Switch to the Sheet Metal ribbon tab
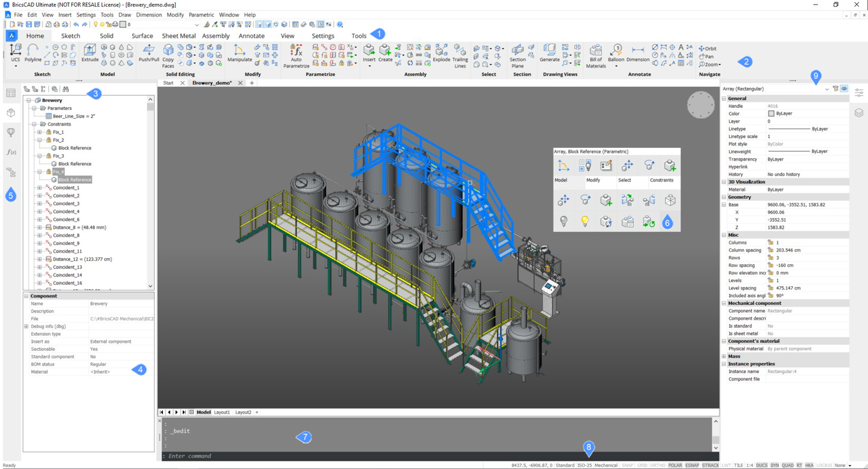 click(179, 35)
